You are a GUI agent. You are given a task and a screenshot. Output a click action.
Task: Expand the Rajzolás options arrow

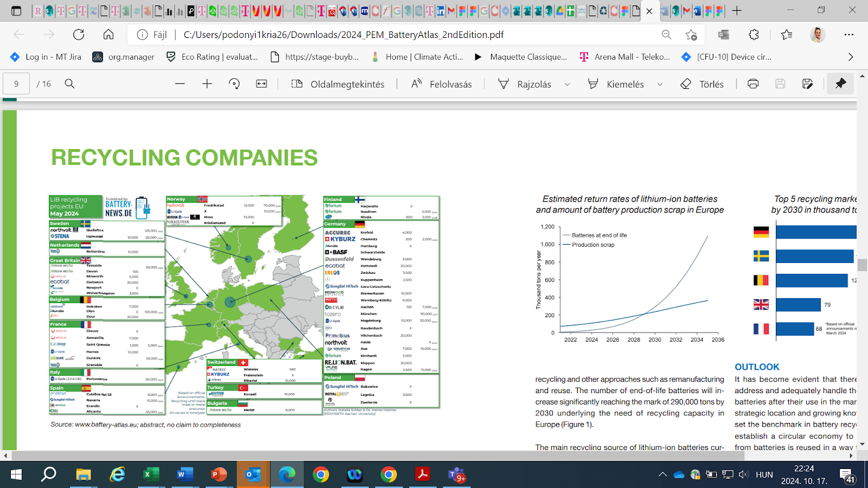[567, 84]
